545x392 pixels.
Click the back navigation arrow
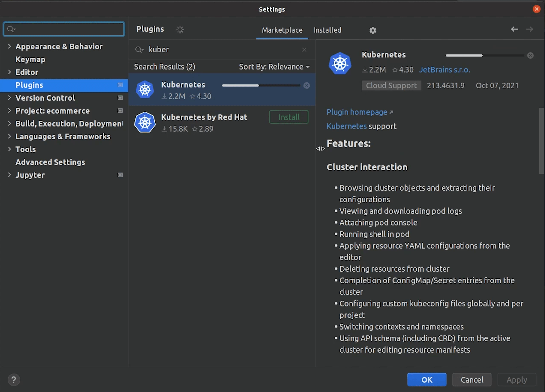click(x=514, y=29)
